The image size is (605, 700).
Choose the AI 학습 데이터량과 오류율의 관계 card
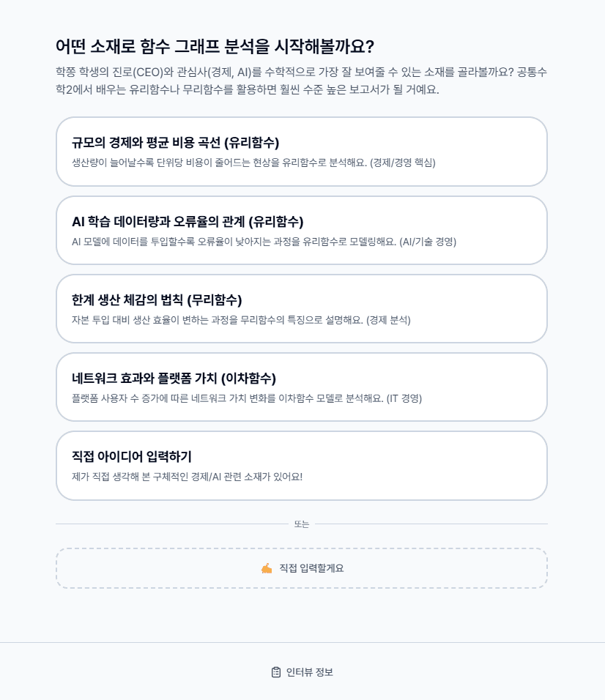(x=301, y=231)
